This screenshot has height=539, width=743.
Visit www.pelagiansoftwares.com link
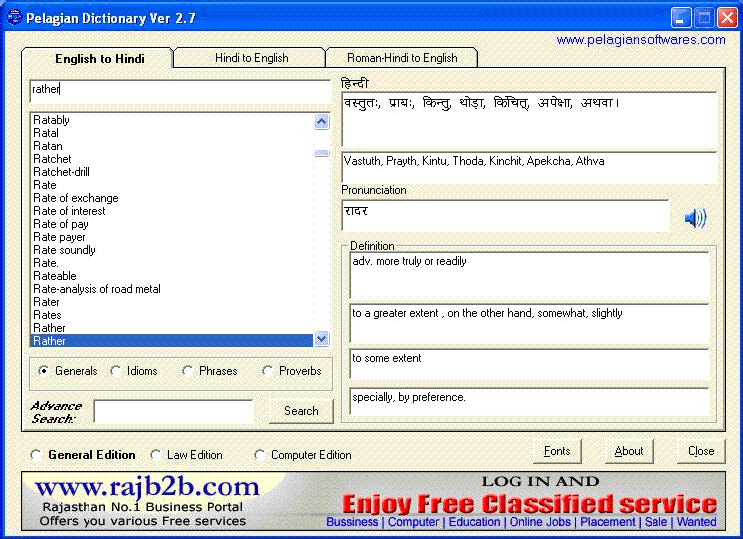coord(641,40)
